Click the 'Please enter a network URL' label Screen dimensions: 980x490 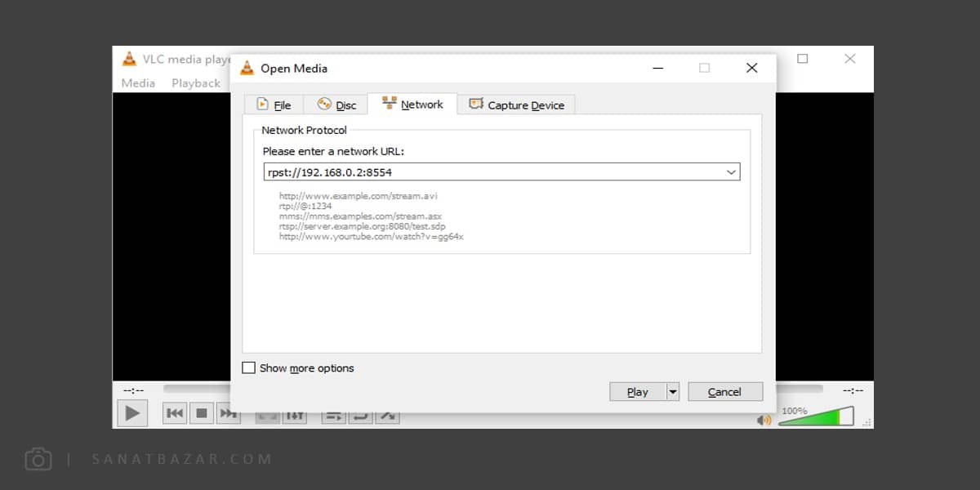(333, 151)
